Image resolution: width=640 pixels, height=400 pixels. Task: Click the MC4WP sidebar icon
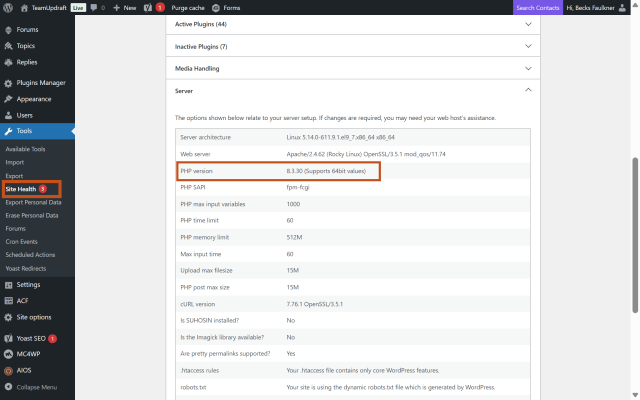[8, 354]
